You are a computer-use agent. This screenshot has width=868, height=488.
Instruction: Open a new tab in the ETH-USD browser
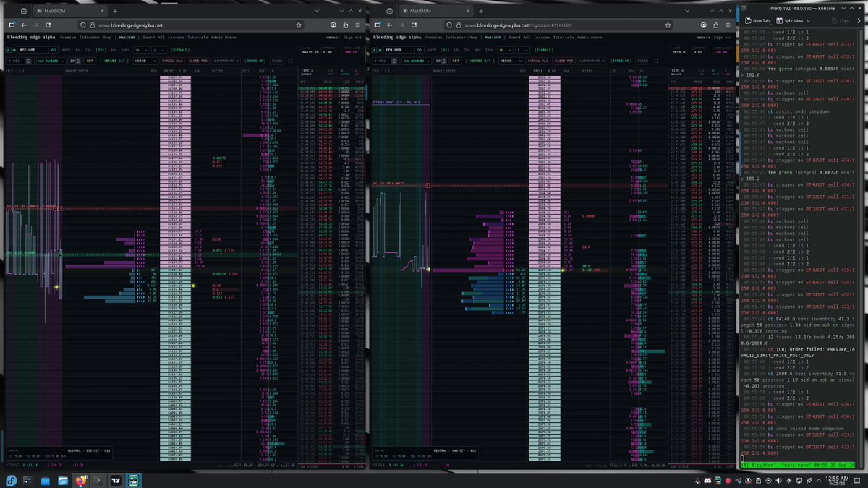[480, 11]
